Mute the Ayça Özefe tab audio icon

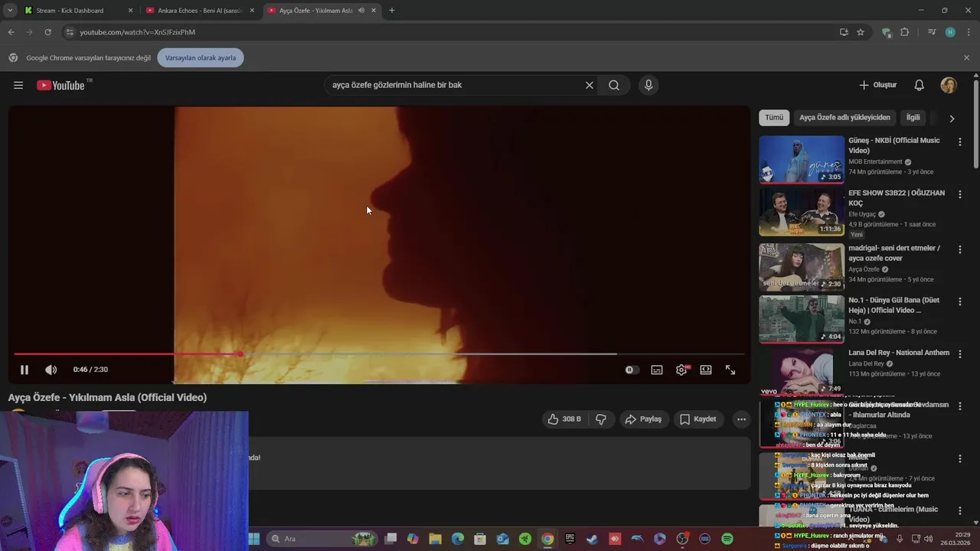(x=361, y=11)
